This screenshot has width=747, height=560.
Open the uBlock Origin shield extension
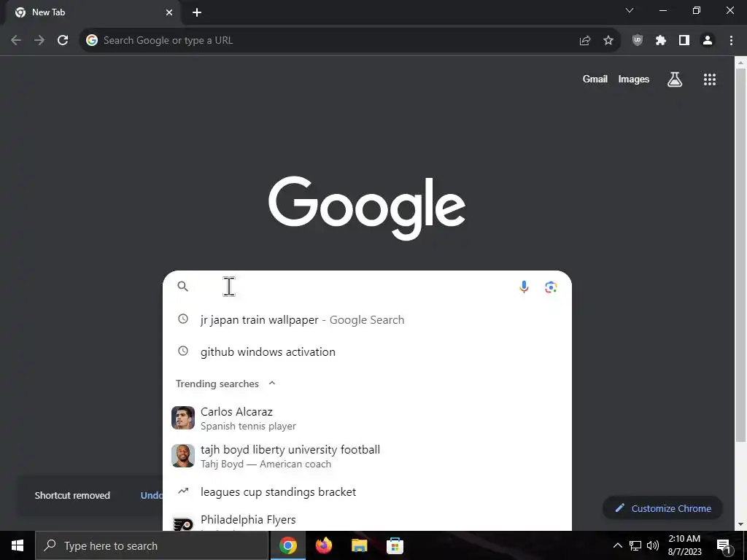638,41
